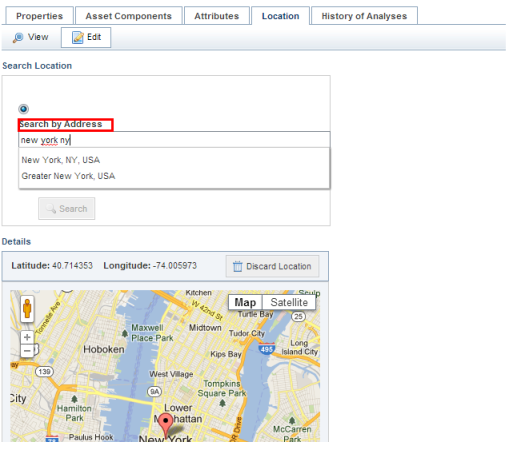Zoom in the map with plus button
Viewport: 509px width, 450px height.
coord(27,337)
